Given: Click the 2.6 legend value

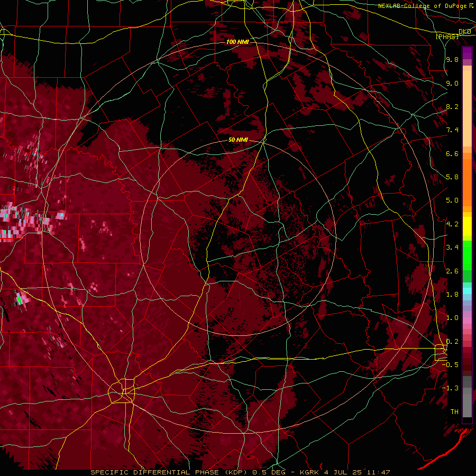Looking at the screenshot, I should click(452, 271).
